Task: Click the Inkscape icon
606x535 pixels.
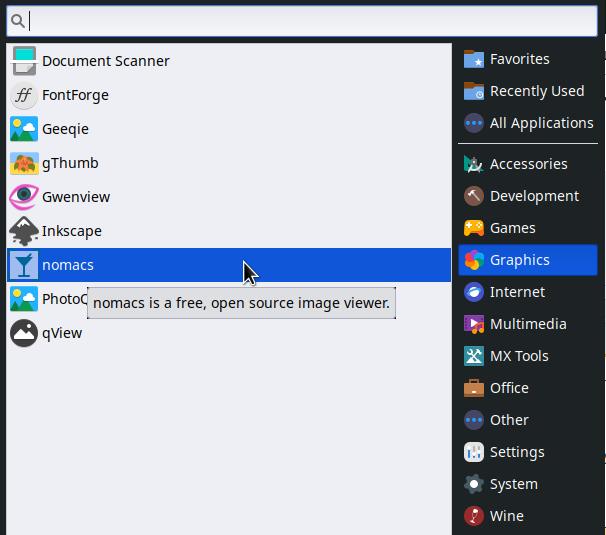Action: pos(24,231)
